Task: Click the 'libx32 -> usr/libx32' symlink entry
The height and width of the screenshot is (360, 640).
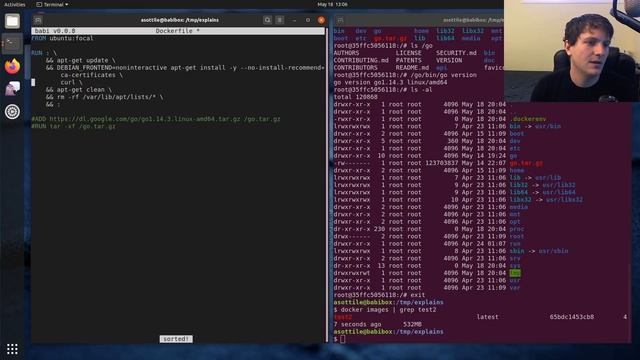Action: click(546, 200)
